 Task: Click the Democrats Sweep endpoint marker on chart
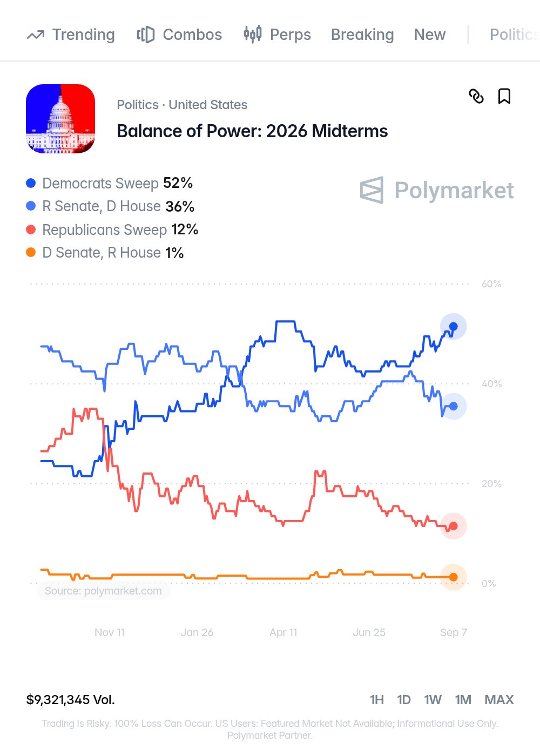pyautogui.click(x=454, y=326)
